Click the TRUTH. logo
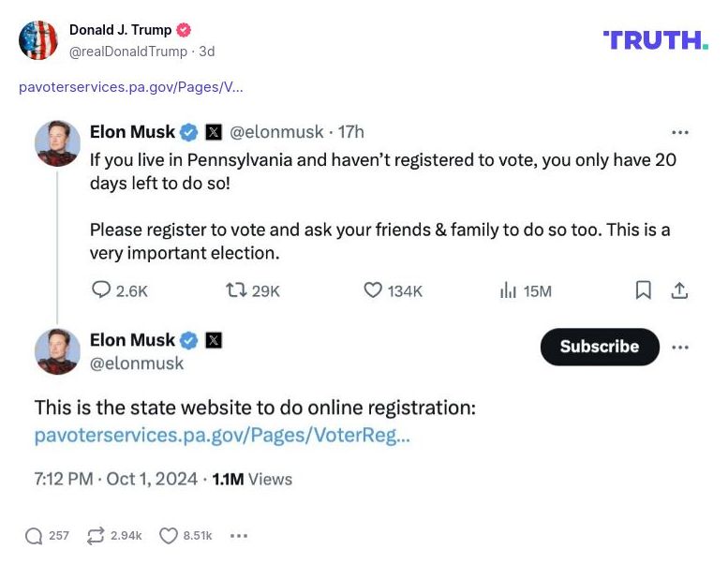Image resolution: width=728 pixels, height=564 pixels. pyautogui.click(x=656, y=39)
